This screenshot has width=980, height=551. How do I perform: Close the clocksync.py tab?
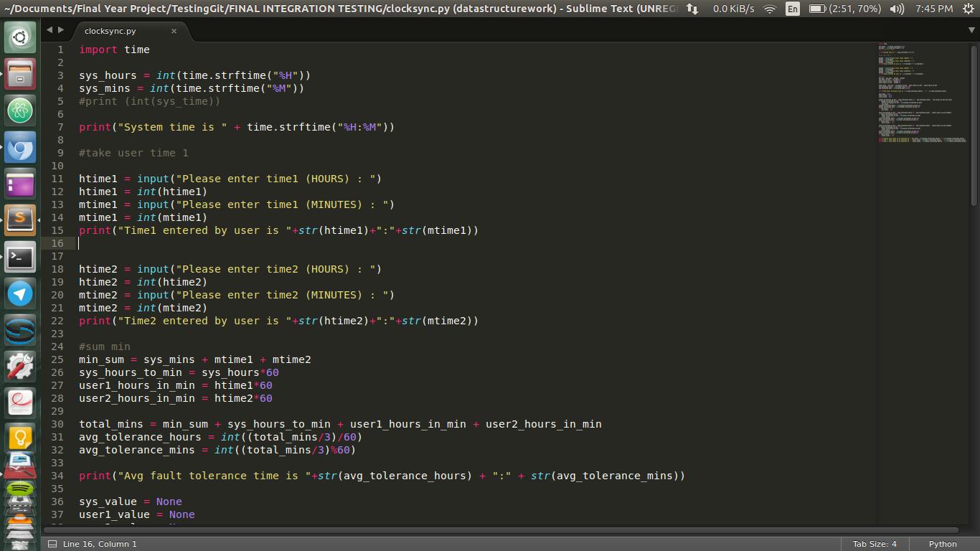click(x=174, y=31)
